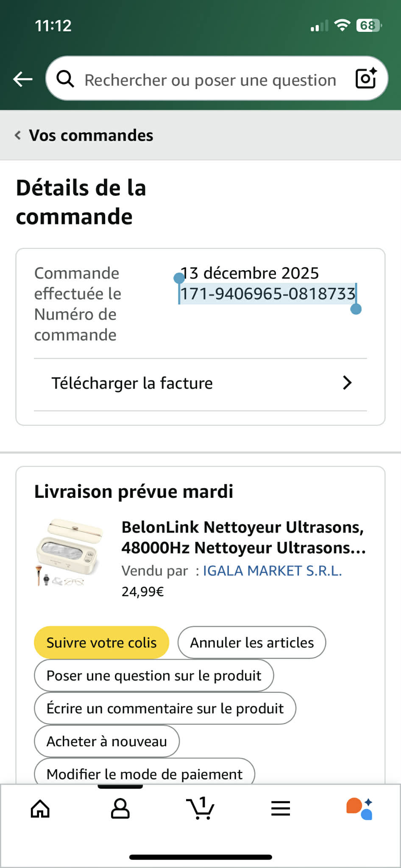Open IGALA MARKET S.R.L. seller link
The image size is (401, 868).
click(x=272, y=571)
